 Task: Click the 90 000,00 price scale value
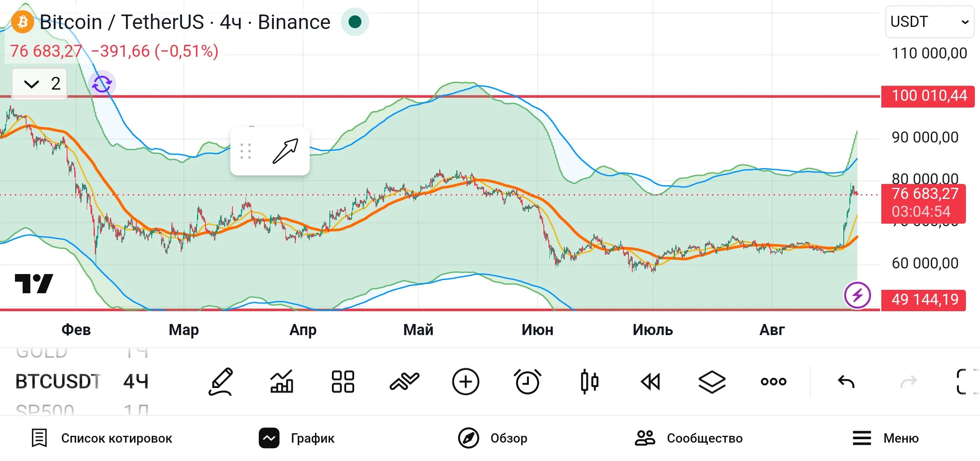925,137
